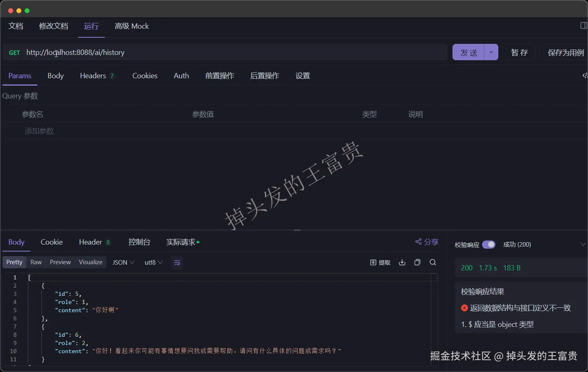Open the dropdown arrow beside 发送
Image resolution: width=588 pixels, height=372 pixels.
click(491, 52)
